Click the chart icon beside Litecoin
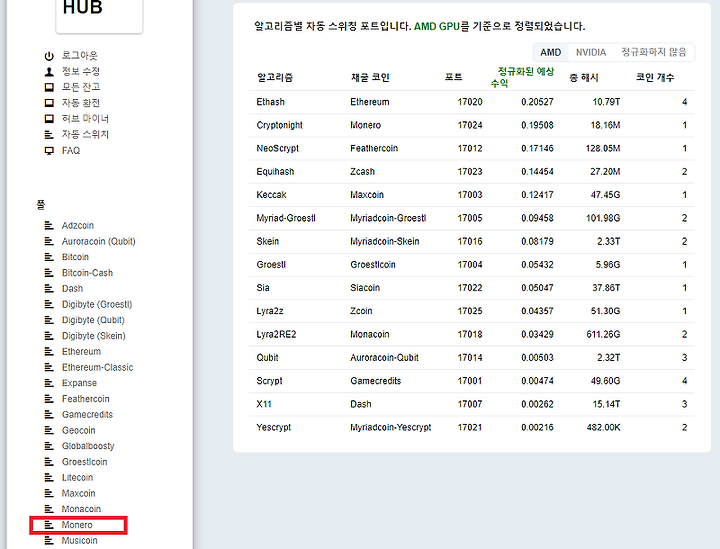 pos(49,477)
